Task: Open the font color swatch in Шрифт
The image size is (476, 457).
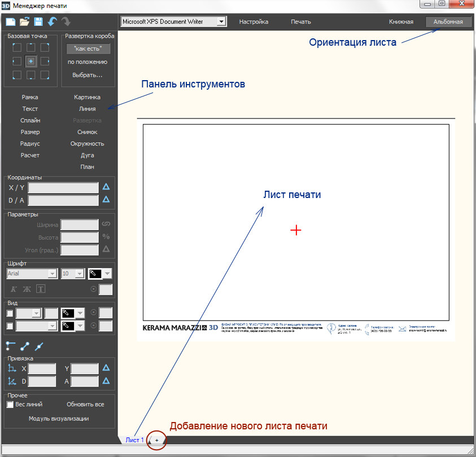Action: pos(100,274)
